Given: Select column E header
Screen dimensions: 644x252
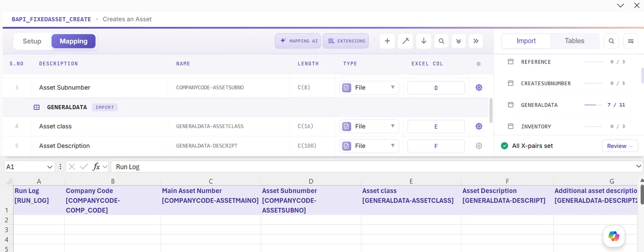Looking at the screenshot, I should (x=411, y=181).
